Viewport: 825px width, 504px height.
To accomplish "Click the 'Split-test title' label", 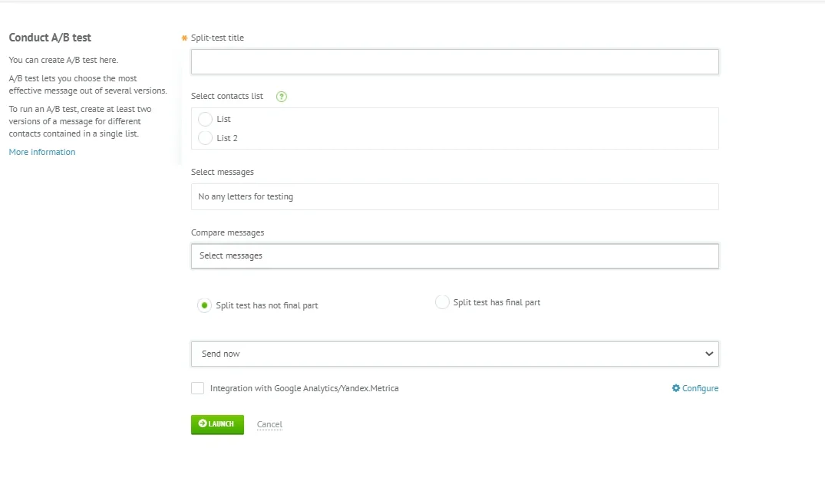I will pos(217,38).
